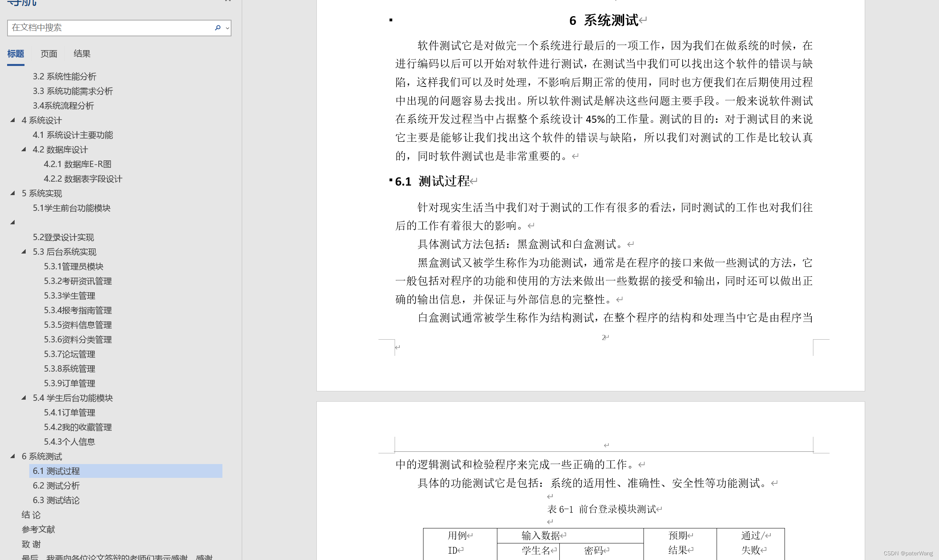Collapse the 5.3 后台系统实现 heading
Screen dimensions: 939x560
24,252
